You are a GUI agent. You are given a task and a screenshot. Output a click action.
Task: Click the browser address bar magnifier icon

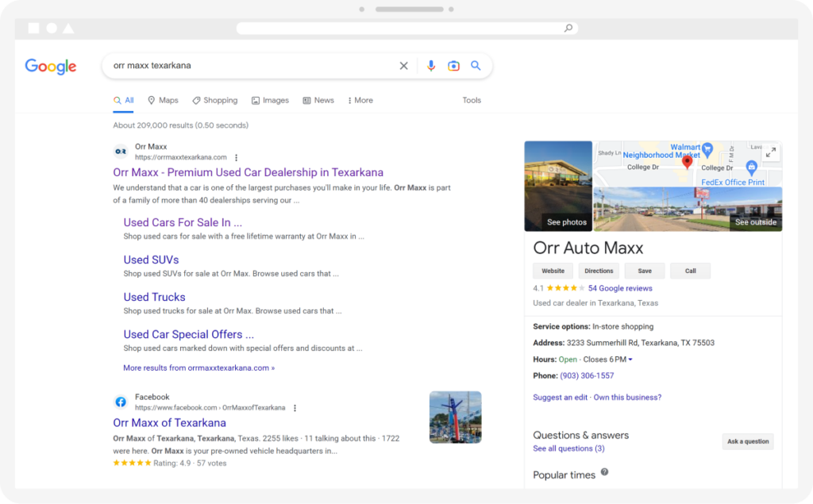click(568, 28)
